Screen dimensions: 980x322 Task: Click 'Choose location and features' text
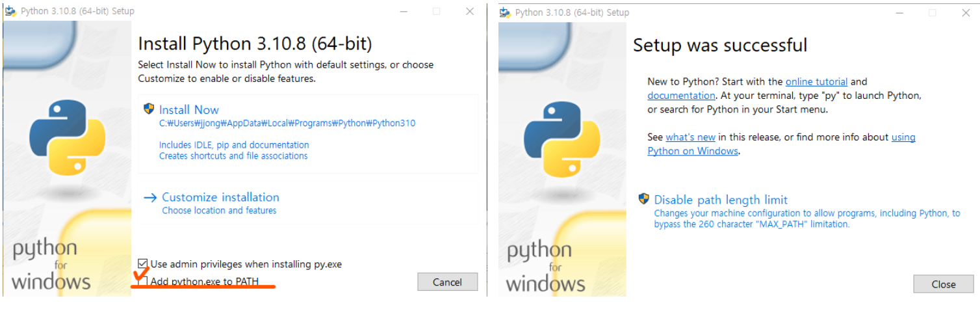219,211
